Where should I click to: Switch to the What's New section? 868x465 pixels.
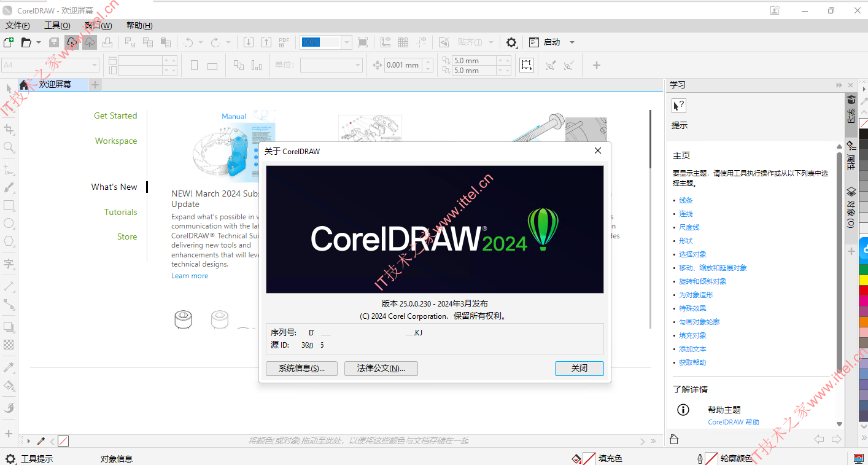pyautogui.click(x=114, y=187)
